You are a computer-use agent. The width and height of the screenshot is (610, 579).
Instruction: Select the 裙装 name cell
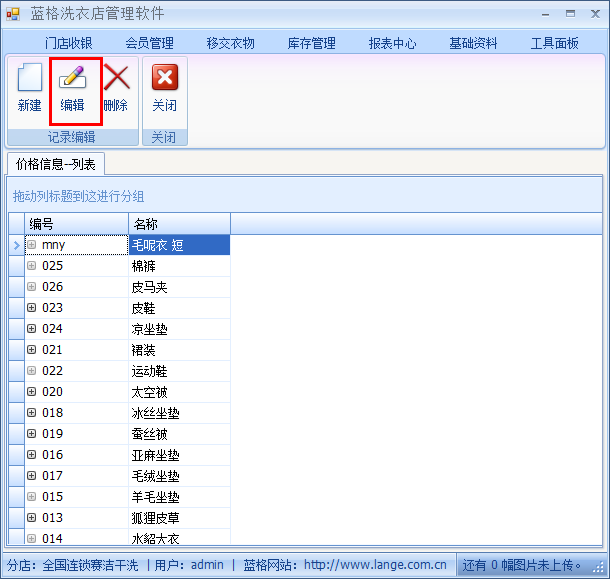point(179,350)
